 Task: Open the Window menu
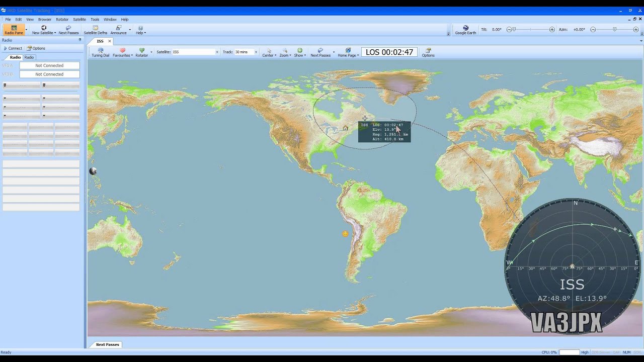coord(110,20)
